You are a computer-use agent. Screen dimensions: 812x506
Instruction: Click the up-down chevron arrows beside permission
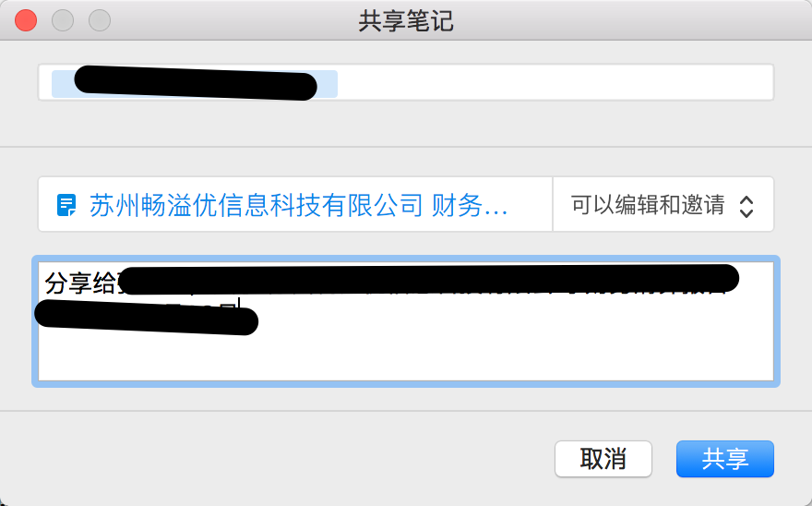click(x=746, y=206)
